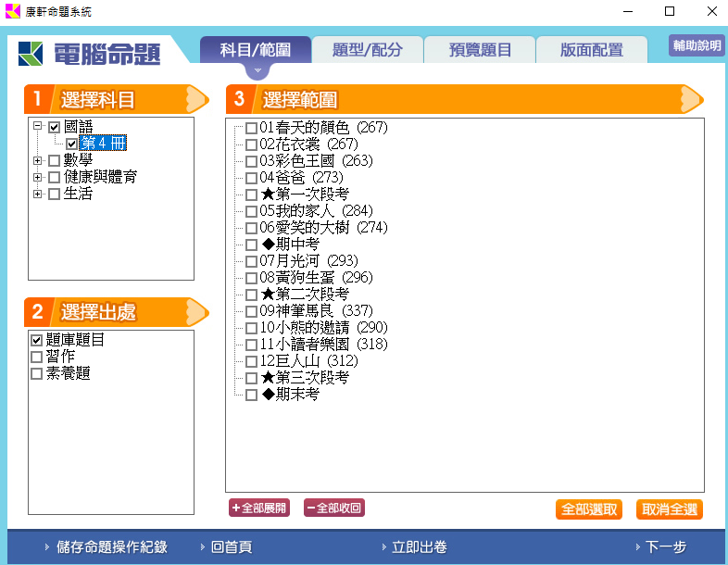Screen dimensions: 728x565
Task: Click the 電腦命題 logo icon
Action: coord(30,54)
